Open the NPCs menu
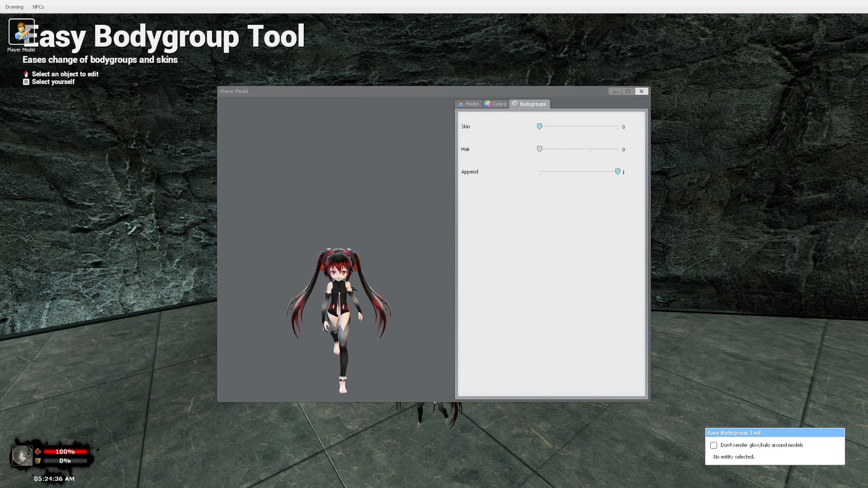This screenshot has height=488, width=868. click(38, 7)
